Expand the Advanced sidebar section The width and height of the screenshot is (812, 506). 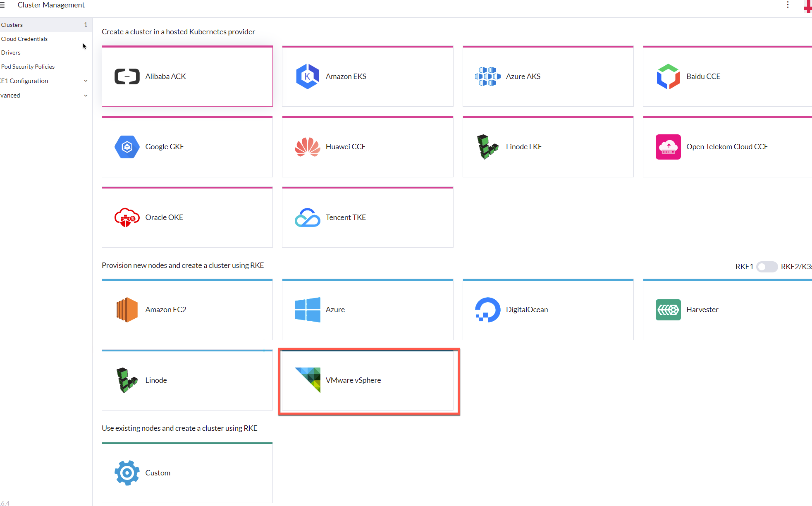click(x=86, y=95)
